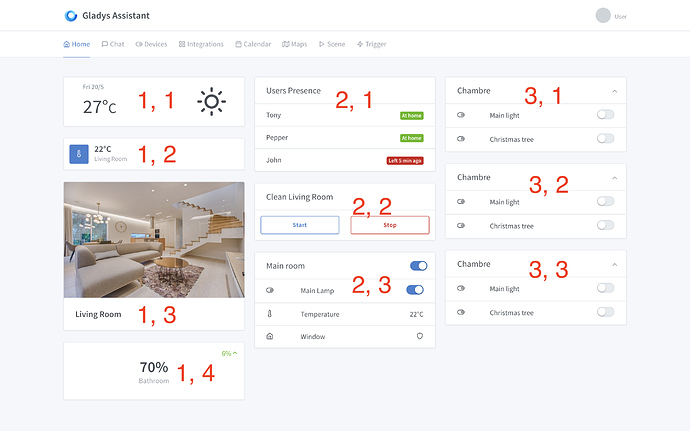Click the Stop button for Clean Living Room
690x431 pixels.
point(390,225)
